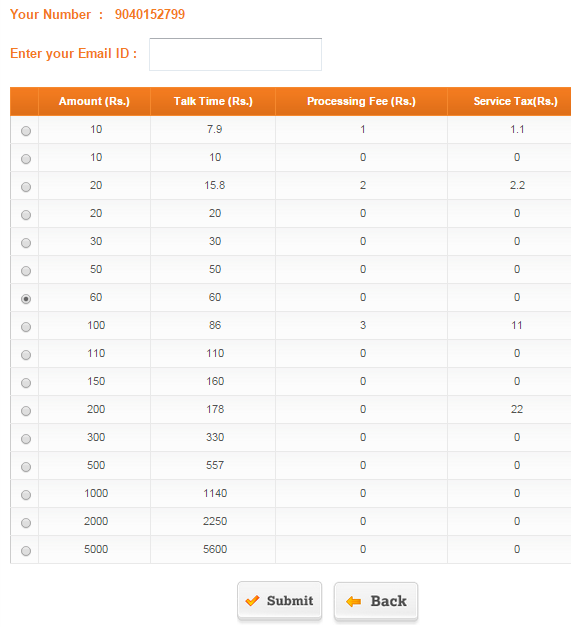Viewport: 571px width, 627px height.
Task: Click the phone number 9040152799
Action: click(x=150, y=14)
